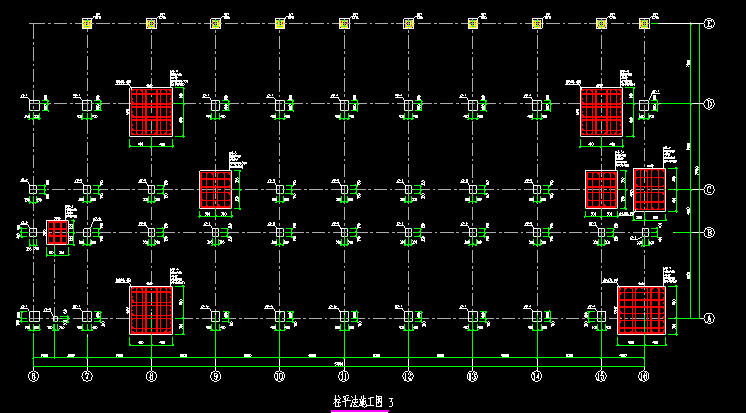Select grid axis bubble 11 at bottom
The image size is (746, 413).
click(343, 377)
